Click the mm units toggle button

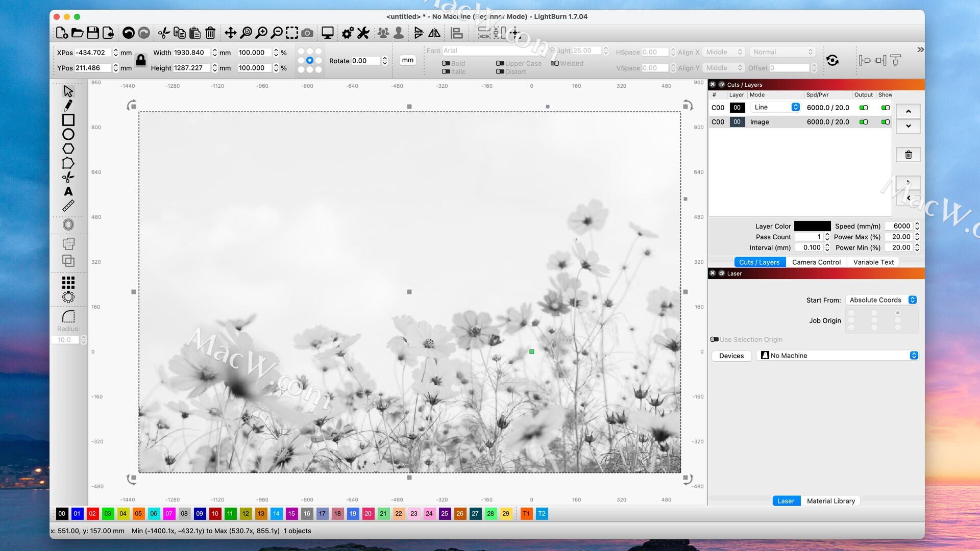click(407, 60)
